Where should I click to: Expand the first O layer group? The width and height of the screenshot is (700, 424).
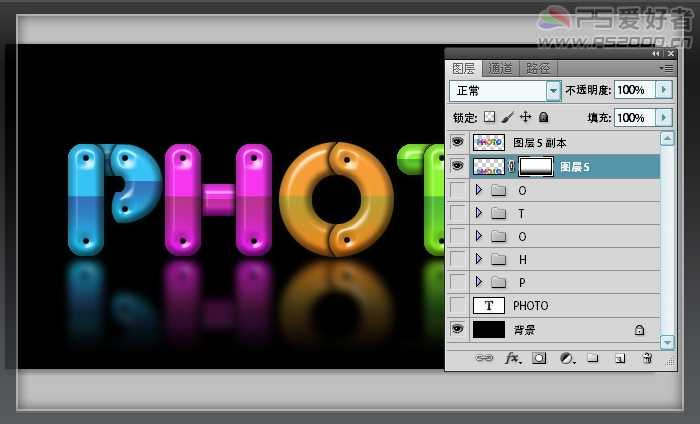coord(479,190)
